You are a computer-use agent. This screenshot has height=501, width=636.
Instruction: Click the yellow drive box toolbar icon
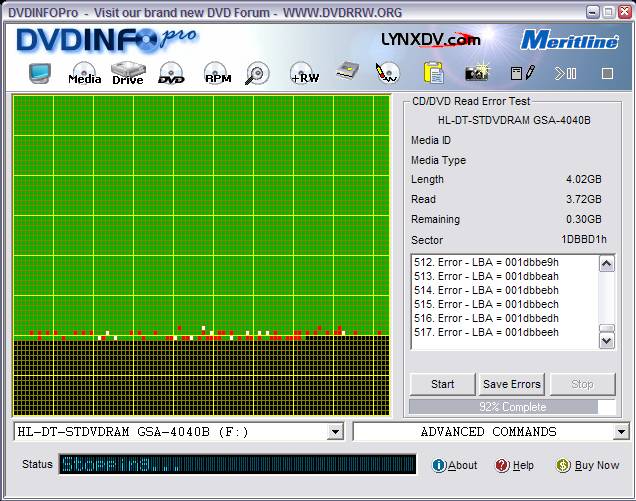click(x=348, y=72)
